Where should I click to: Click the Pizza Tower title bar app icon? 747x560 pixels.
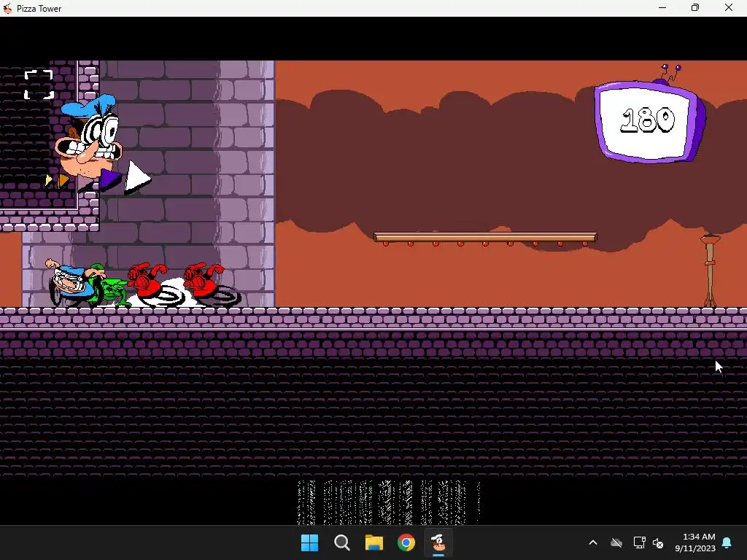coord(7,8)
